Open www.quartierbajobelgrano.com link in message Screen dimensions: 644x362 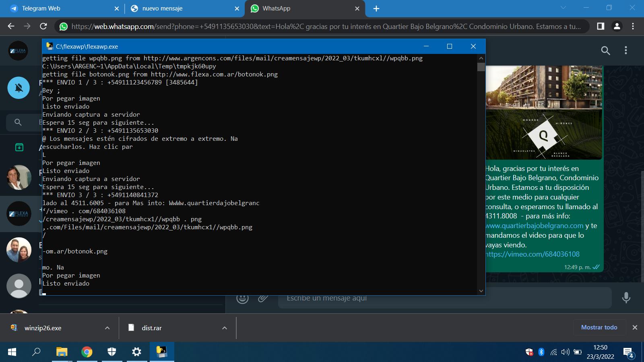[535, 226]
